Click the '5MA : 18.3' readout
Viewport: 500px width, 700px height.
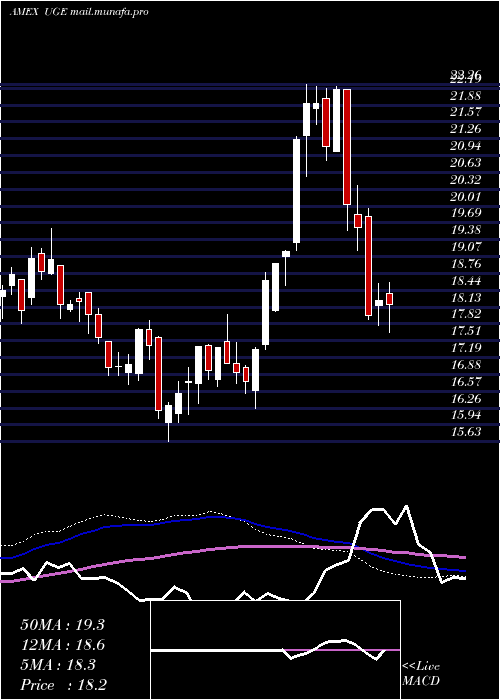click(58, 665)
